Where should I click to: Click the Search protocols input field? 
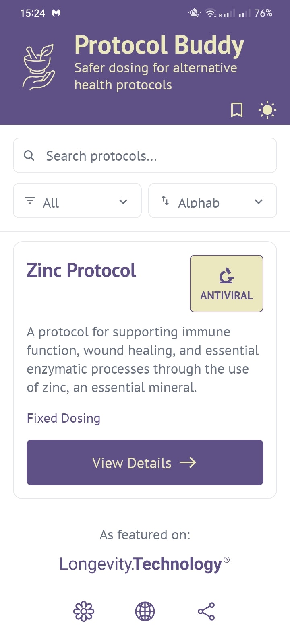coord(145,155)
